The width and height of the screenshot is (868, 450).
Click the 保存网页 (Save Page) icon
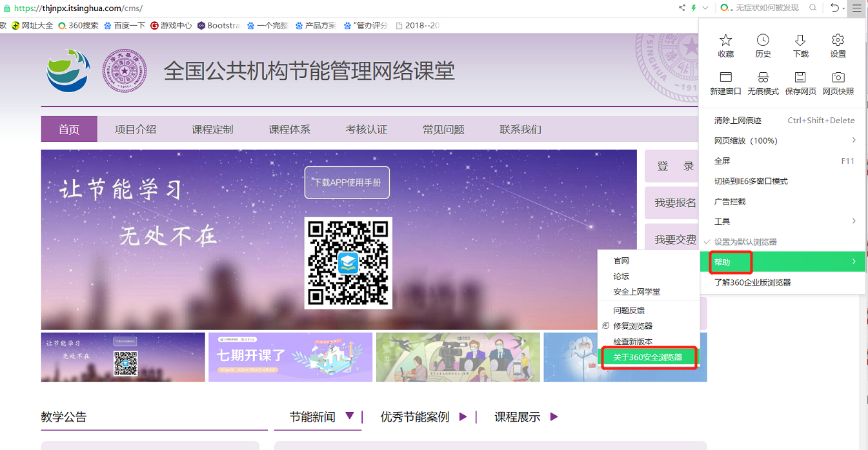coord(800,83)
